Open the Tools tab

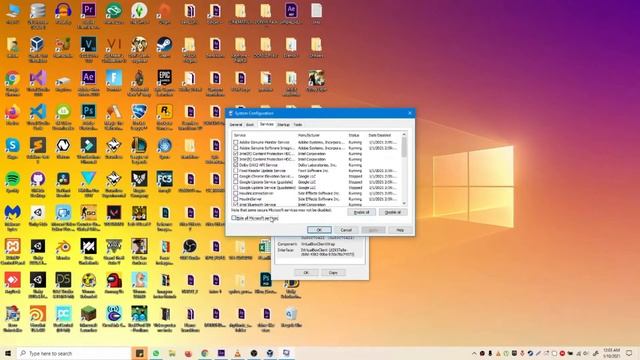click(298, 124)
